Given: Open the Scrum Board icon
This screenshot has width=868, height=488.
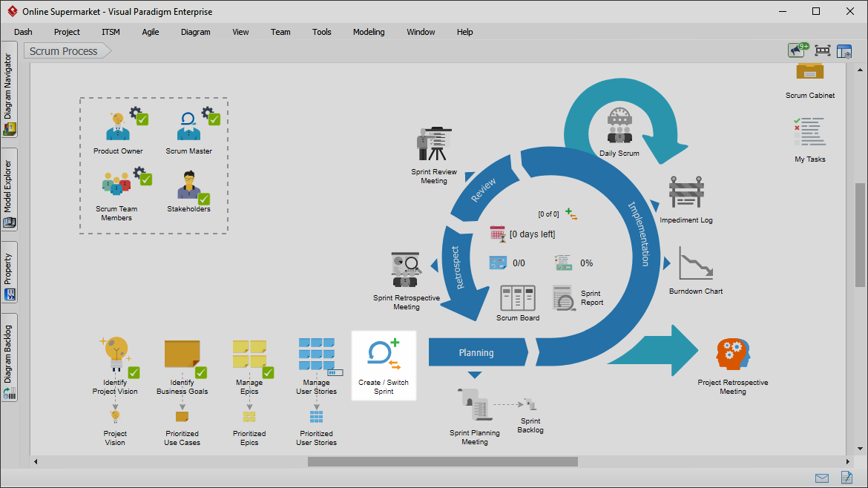Looking at the screenshot, I should point(518,298).
